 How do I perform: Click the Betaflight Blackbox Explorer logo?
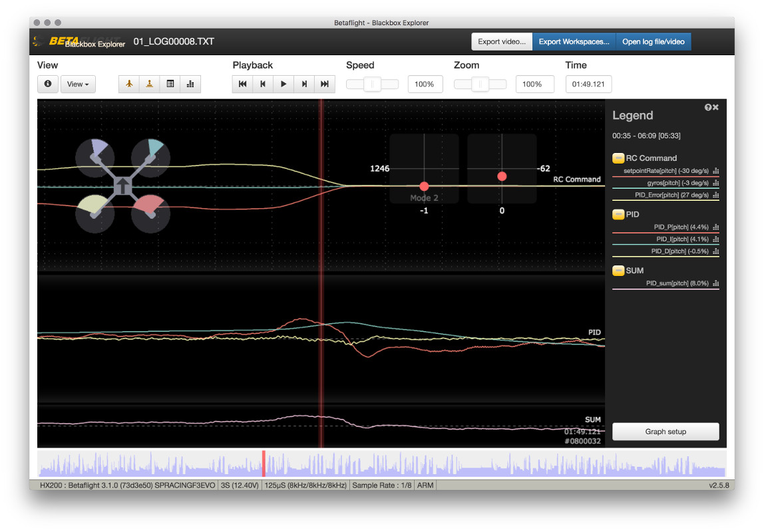click(x=79, y=42)
